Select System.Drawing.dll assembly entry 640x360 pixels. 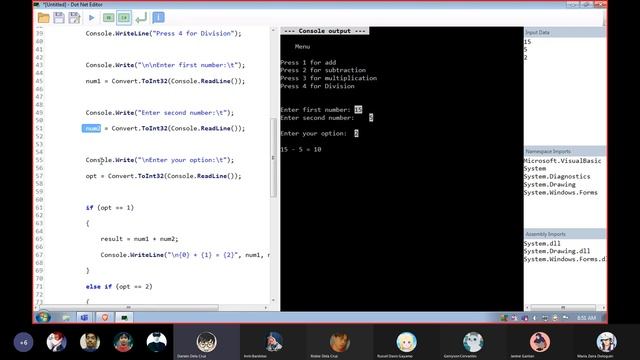(x=557, y=251)
